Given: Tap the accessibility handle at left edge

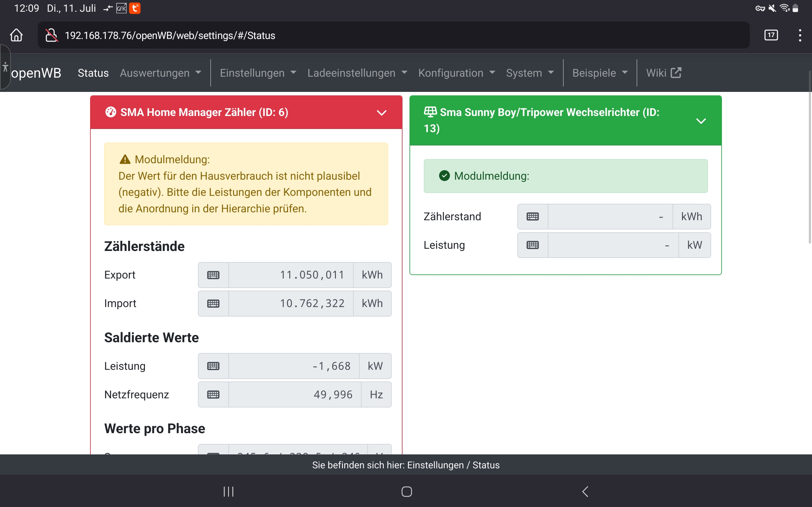Looking at the screenshot, I should point(5,67).
